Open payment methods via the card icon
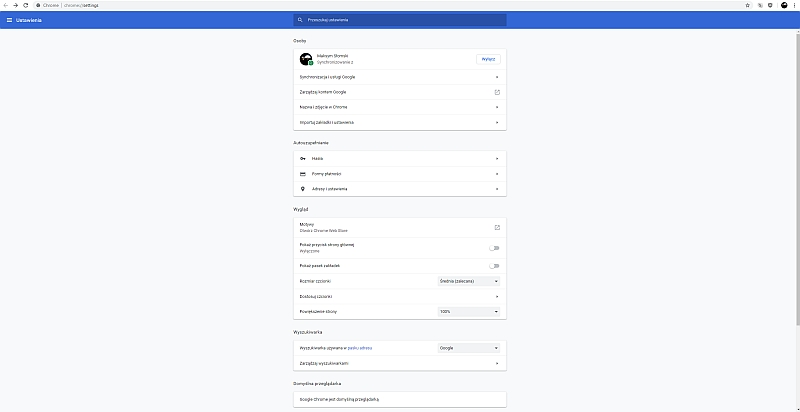 click(303, 174)
